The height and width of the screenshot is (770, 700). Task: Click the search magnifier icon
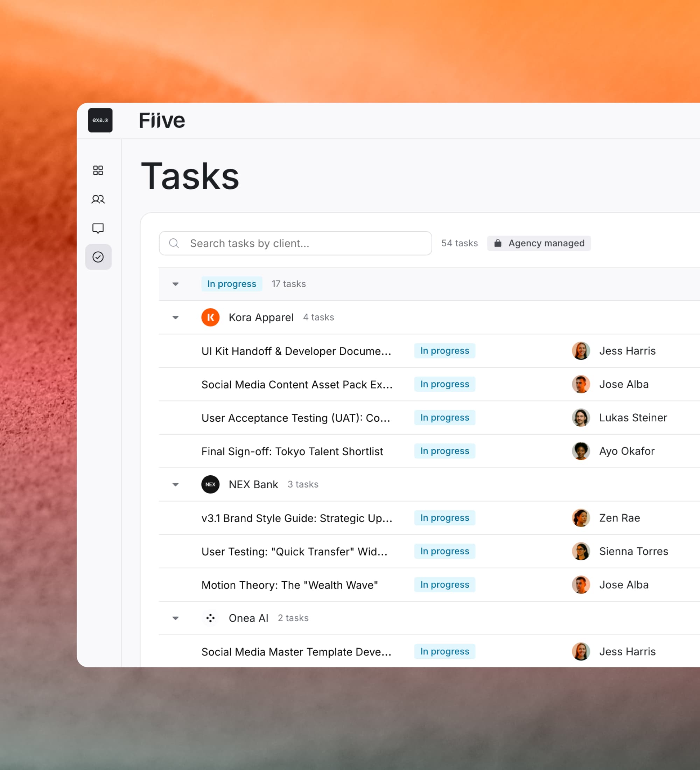pyautogui.click(x=175, y=243)
